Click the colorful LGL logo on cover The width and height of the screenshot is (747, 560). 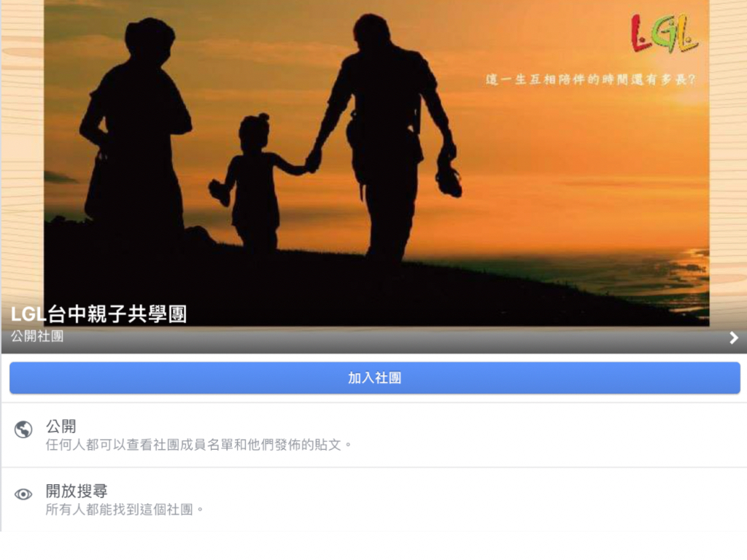click(665, 34)
